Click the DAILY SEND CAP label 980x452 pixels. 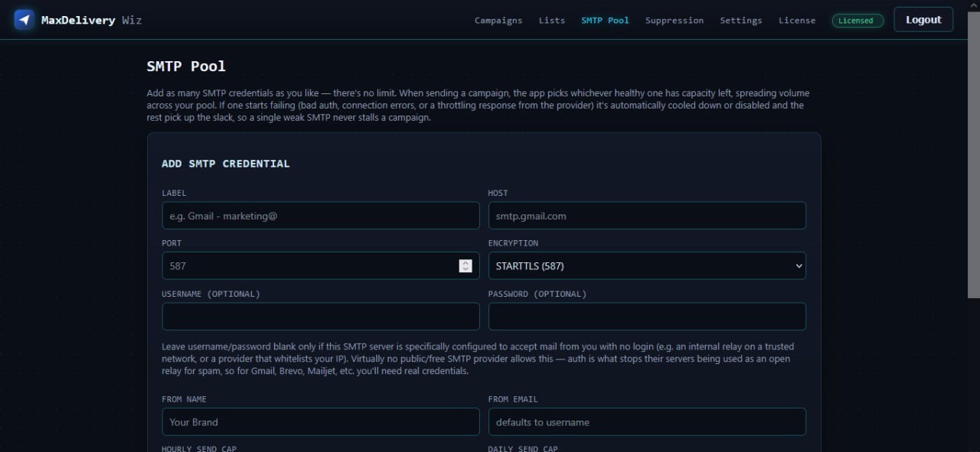[523, 448]
